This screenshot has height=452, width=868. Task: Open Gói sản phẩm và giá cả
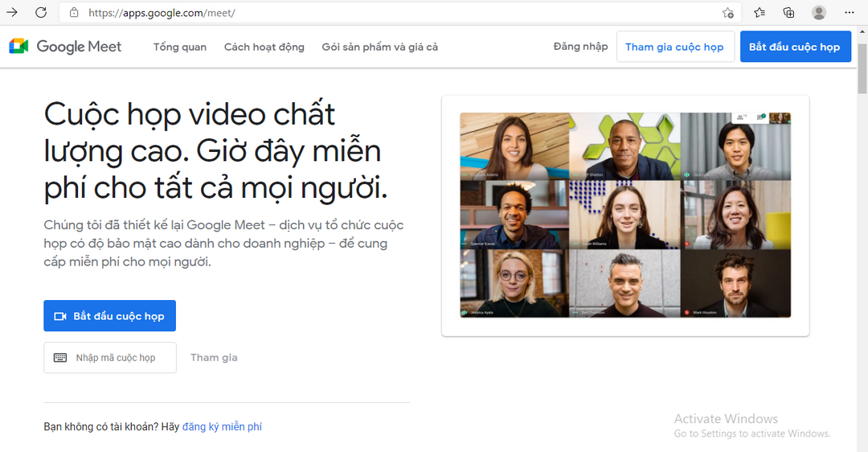379,47
